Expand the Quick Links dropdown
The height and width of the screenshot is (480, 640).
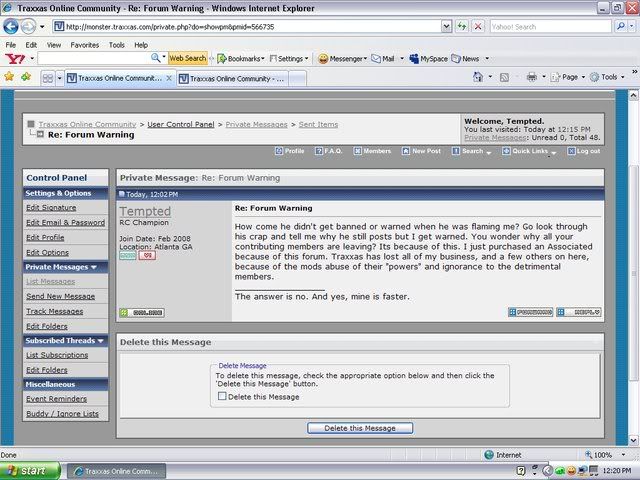click(529, 151)
